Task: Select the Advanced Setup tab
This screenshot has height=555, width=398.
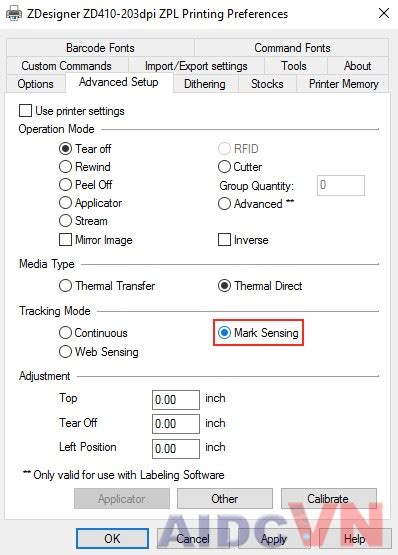Action: [x=119, y=82]
